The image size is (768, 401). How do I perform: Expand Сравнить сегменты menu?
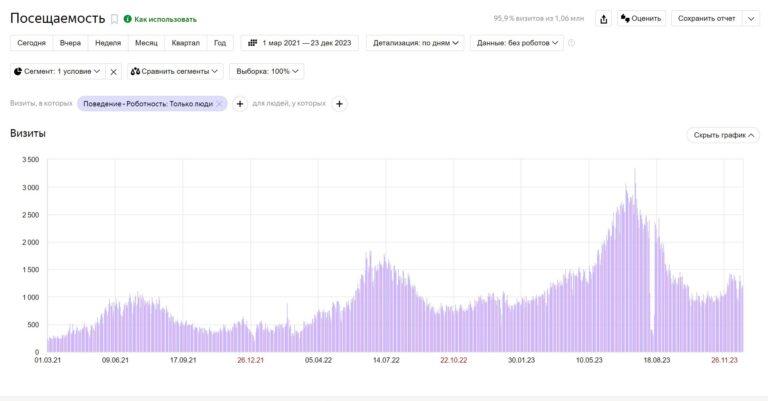click(174, 71)
